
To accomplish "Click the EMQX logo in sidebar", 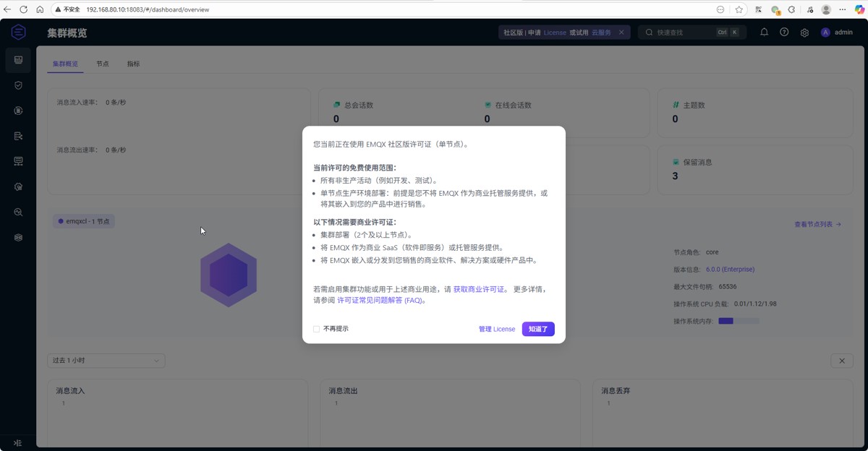I will pyautogui.click(x=19, y=32).
